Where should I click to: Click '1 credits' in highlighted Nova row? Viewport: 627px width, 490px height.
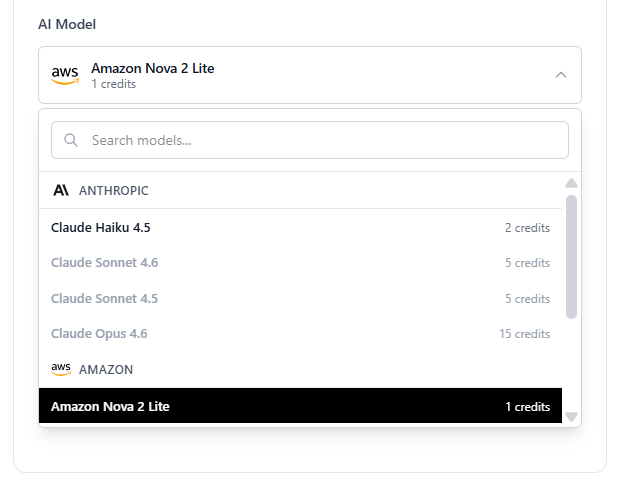527,406
